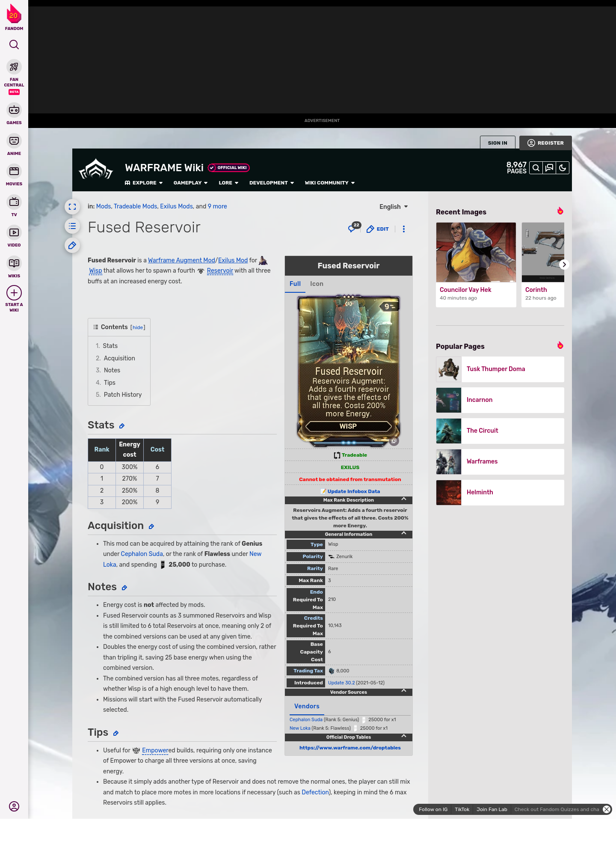Screen dimensions: 616x856
Task: Click Join Fan Lab in bottom bar
Action: click(x=492, y=809)
